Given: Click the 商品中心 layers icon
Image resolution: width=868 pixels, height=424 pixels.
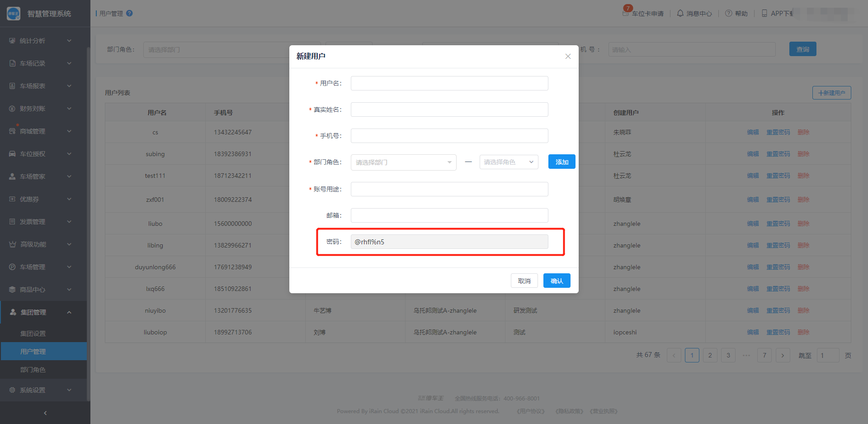Looking at the screenshot, I should [x=12, y=290].
